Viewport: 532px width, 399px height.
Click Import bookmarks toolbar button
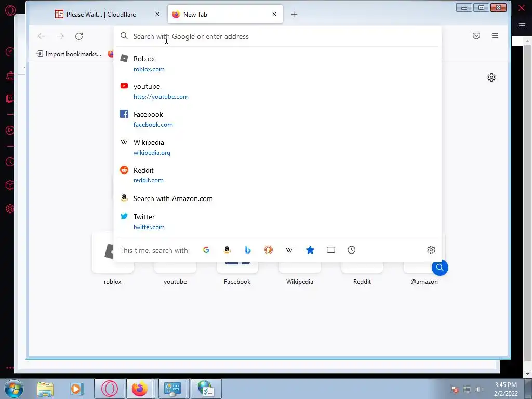[69, 54]
